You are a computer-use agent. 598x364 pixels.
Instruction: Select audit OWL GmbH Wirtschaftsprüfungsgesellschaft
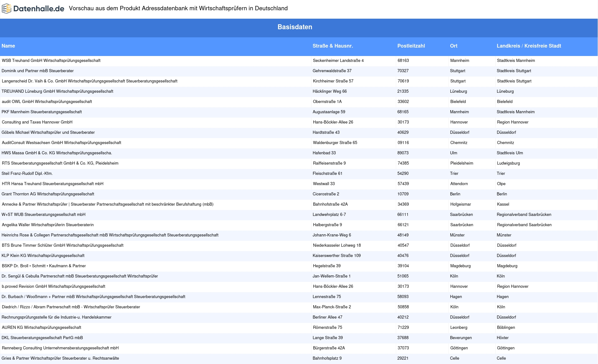(x=47, y=102)
